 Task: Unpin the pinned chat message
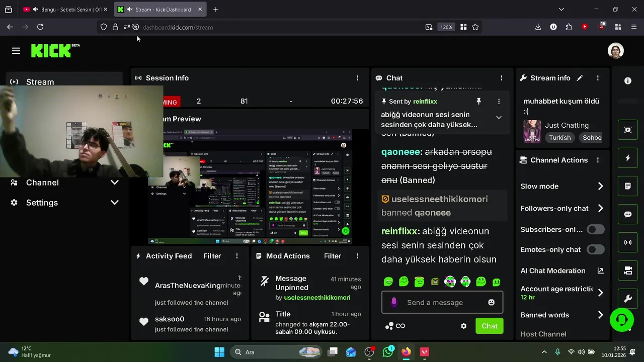coord(478,102)
